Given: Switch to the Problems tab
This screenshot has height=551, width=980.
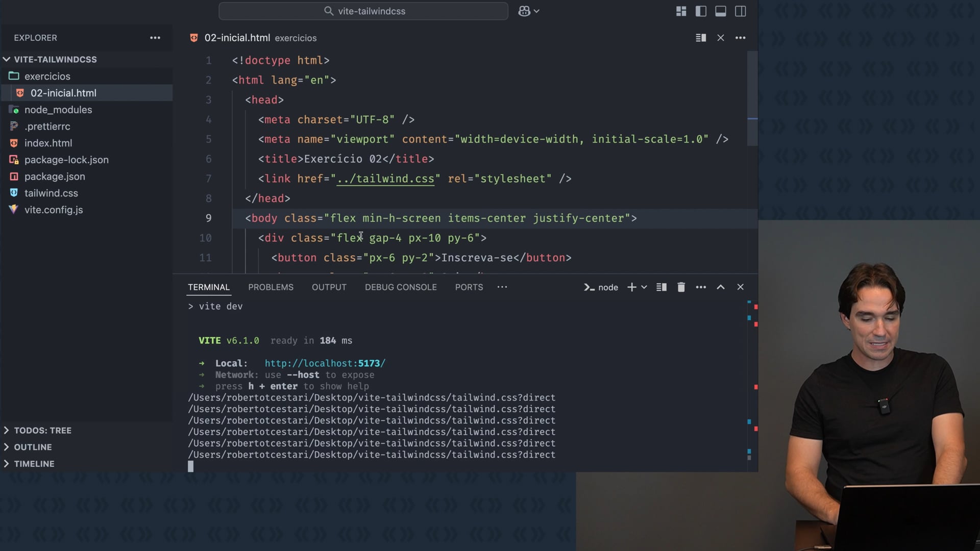Looking at the screenshot, I should click(x=271, y=287).
